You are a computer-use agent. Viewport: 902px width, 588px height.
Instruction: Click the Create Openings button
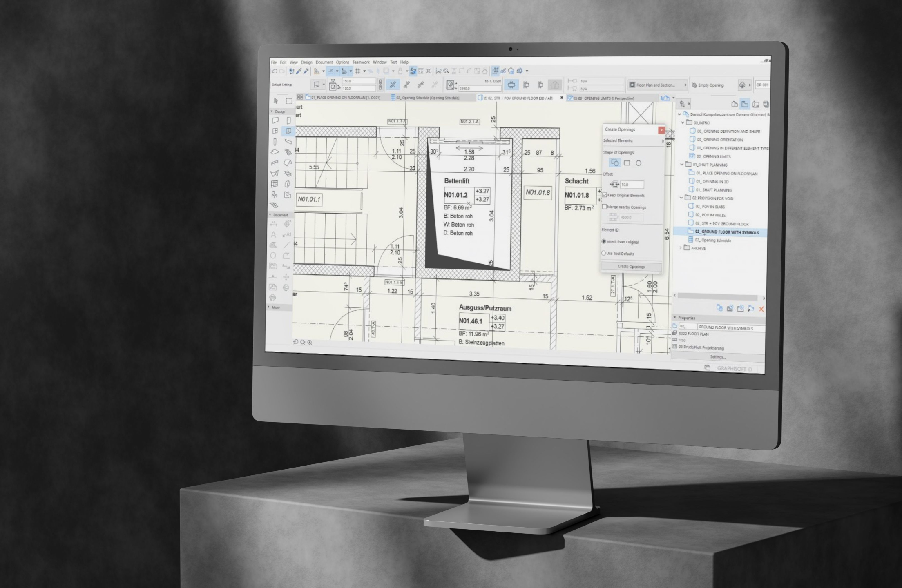(631, 267)
